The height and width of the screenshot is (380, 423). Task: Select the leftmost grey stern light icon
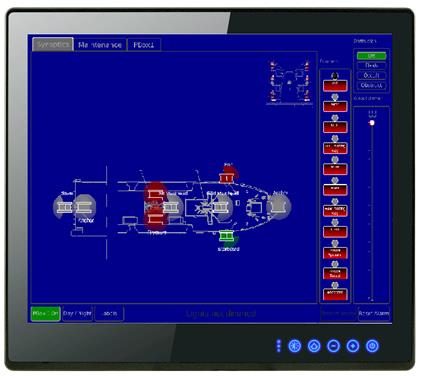point(64,207)
